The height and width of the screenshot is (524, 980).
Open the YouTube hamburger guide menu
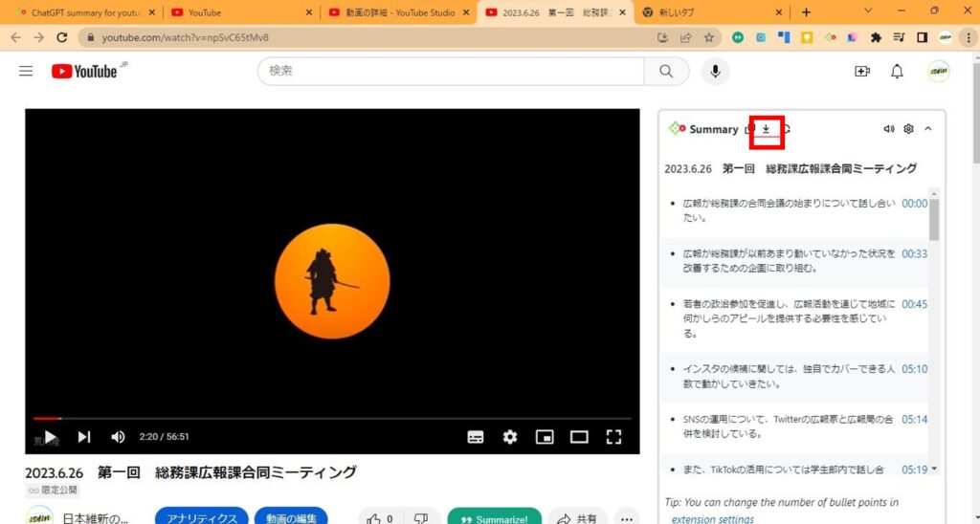pyautogui.click(x=26, y=71)
